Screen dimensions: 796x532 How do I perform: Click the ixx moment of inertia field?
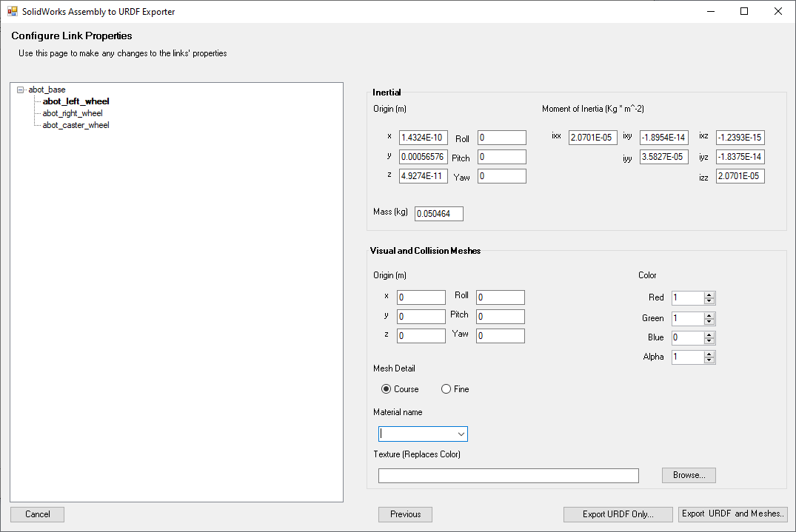point(592,138)
